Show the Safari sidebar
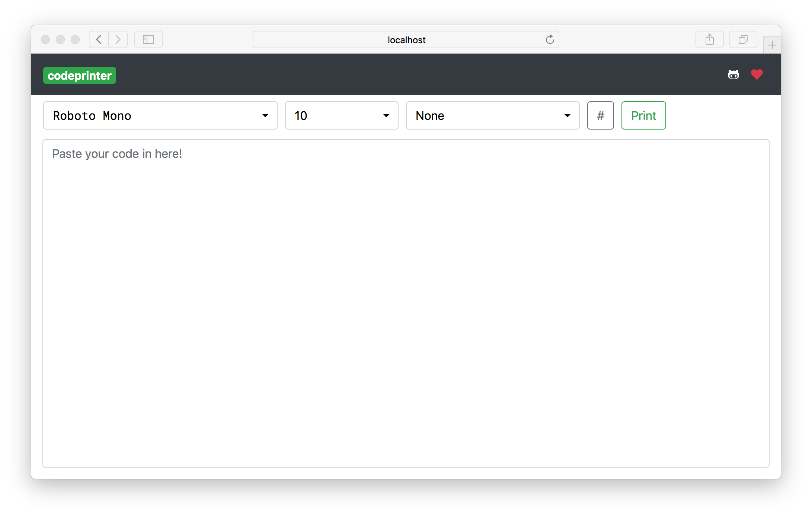 (148, 39)
